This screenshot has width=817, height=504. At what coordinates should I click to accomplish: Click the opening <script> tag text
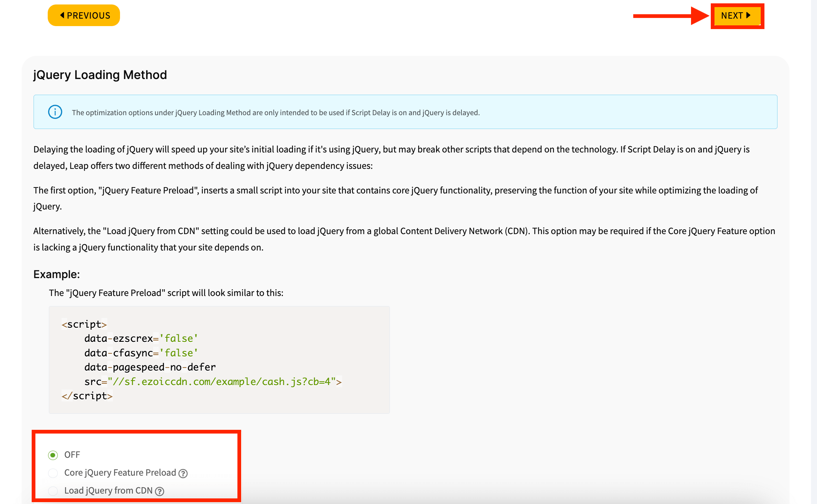pyautogui.click(x=84, y=324)
